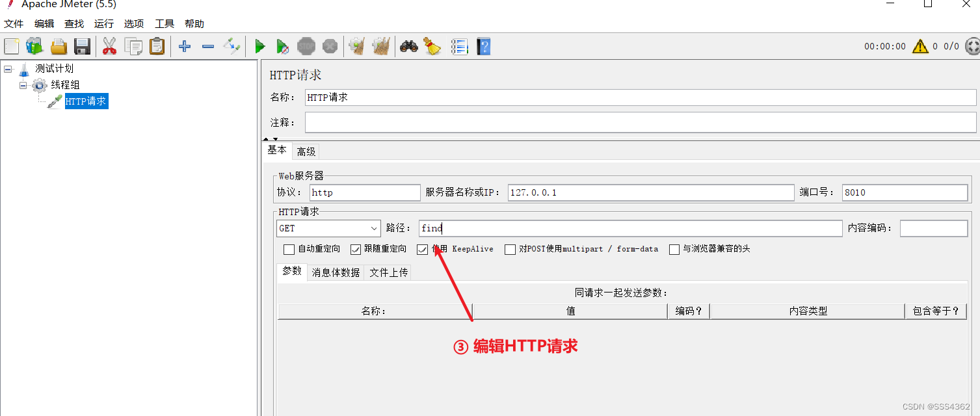Switch to the 高级 tab

(x=306, y=151)
